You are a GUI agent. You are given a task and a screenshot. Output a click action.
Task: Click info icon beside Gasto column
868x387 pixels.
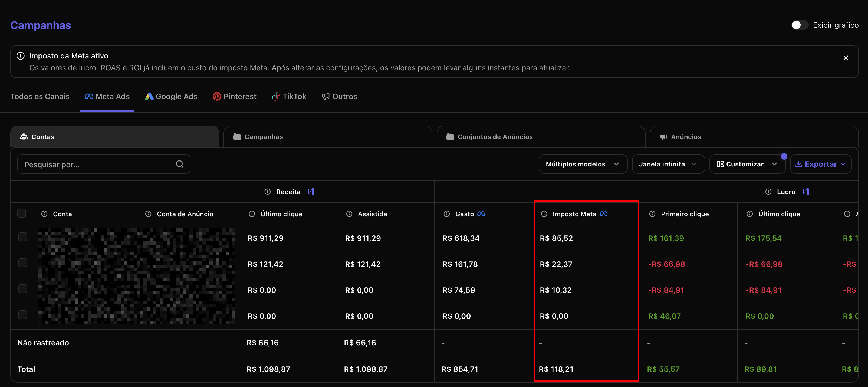pyautogui.click(x=446, y=214)
